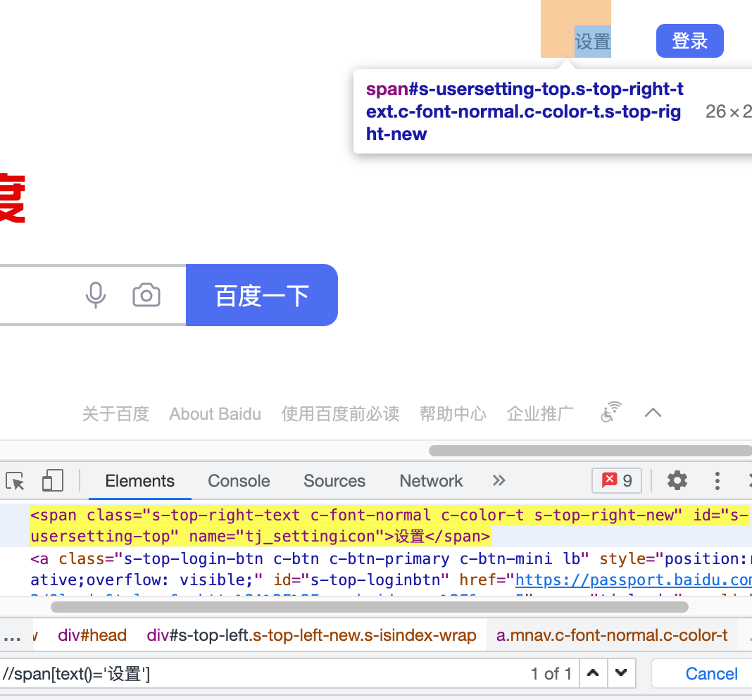Toggle the device toolbar icon

(52, 481)
